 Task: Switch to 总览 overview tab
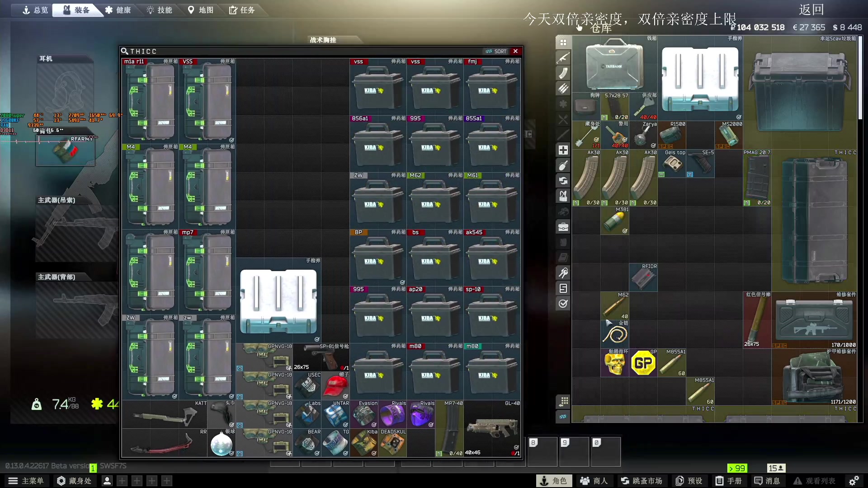[x=35, y=10]
